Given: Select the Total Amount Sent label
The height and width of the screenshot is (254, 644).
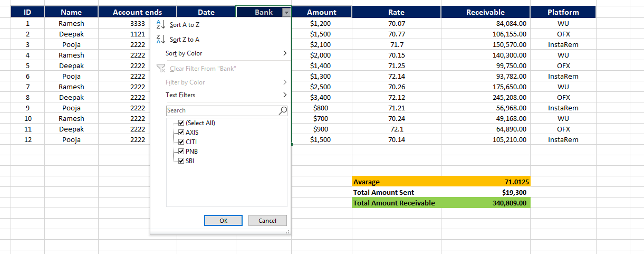Looking at the screenshot, I should (396, 192).
